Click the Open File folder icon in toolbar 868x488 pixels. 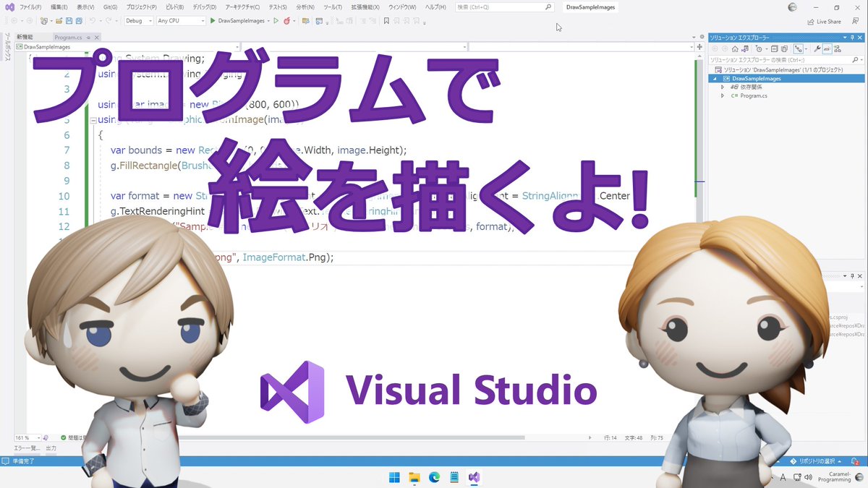point(59,21)
